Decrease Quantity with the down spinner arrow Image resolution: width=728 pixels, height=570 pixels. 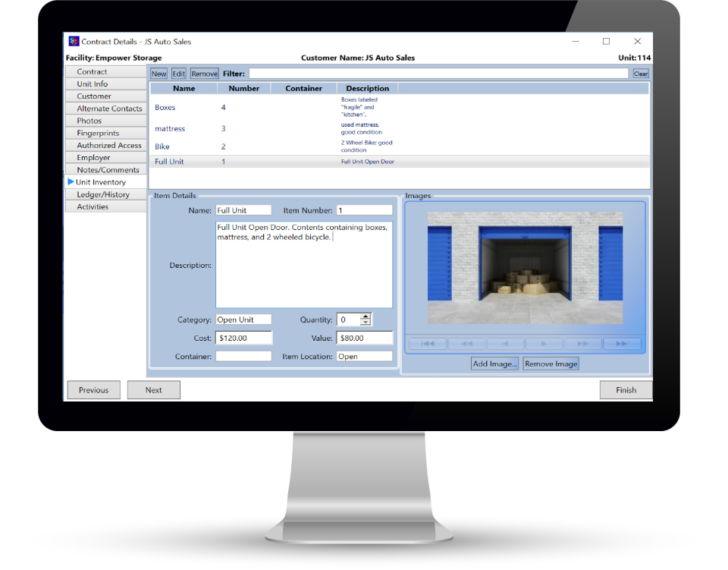tap(366, 323)
